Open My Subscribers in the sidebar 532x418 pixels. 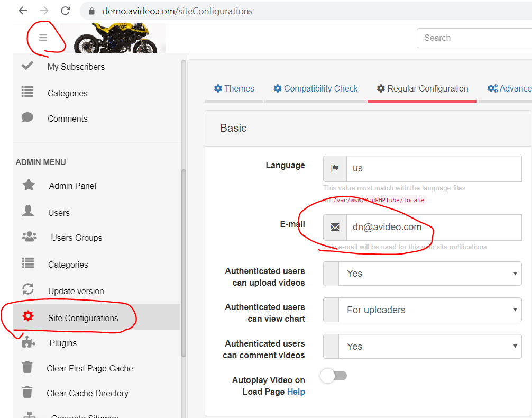tap(76, 67)
